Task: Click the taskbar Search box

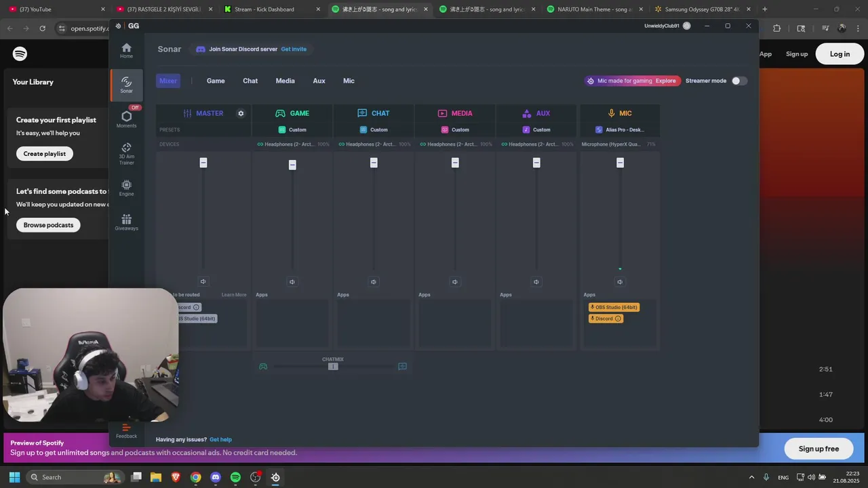Action: click(75, 477)
